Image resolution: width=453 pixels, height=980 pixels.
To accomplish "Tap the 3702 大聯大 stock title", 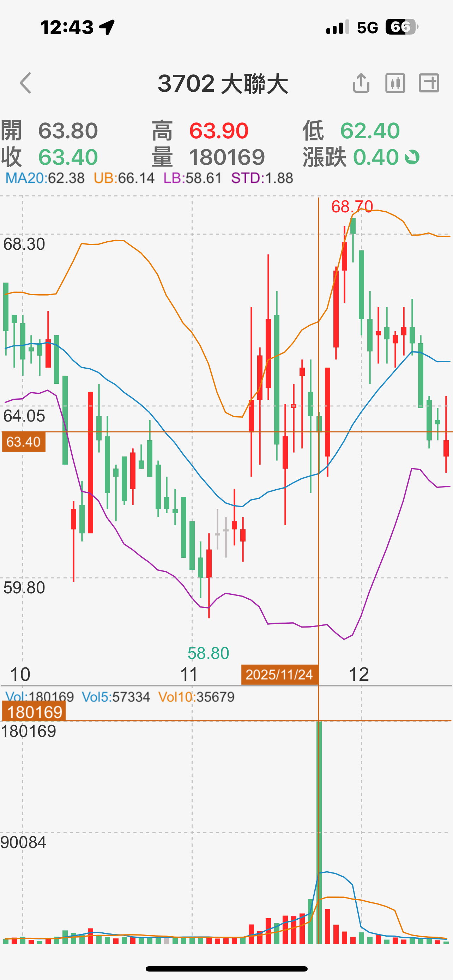I will tap(223, 84).
